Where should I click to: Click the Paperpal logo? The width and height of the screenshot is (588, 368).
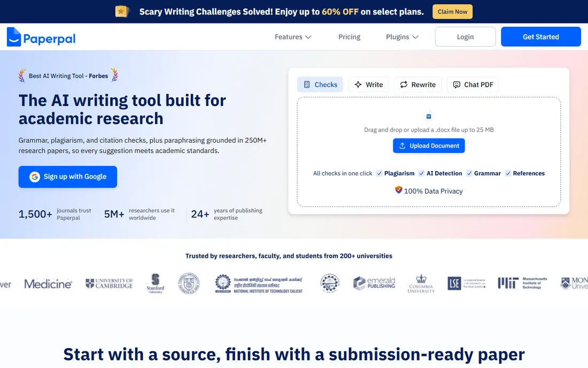tap(41, 37)
